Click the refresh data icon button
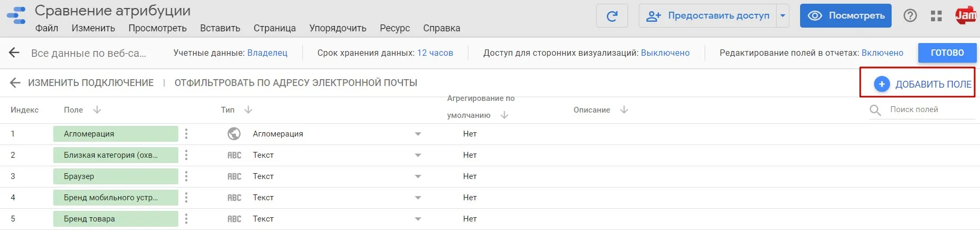 pyautogui.click(x=612, y=16)
